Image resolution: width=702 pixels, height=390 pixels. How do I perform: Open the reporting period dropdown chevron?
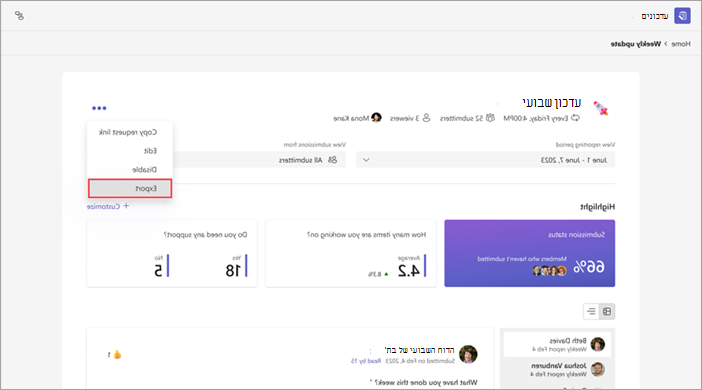(x=366, y=160)
